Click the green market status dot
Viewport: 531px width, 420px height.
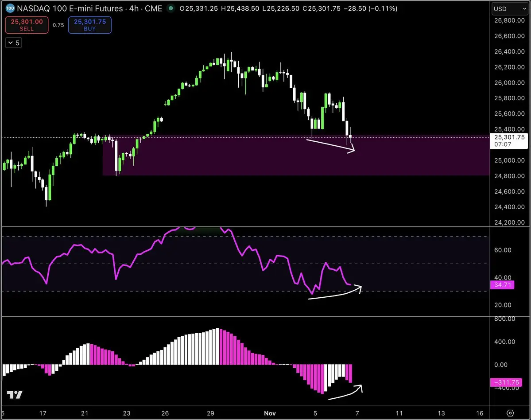(171, 8)
